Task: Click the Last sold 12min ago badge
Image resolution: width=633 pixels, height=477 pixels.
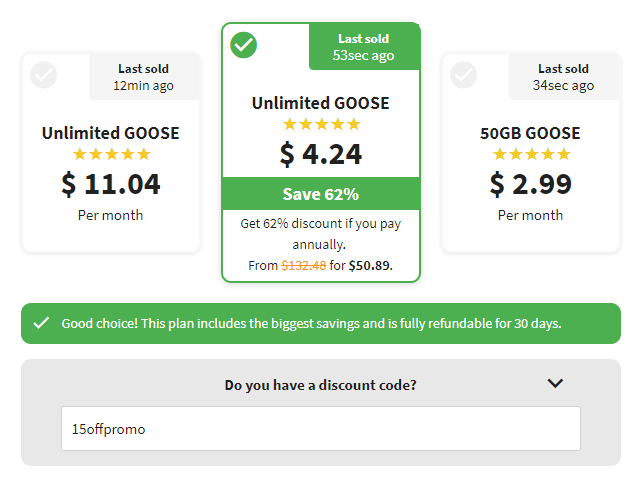Action: [144, 77]
